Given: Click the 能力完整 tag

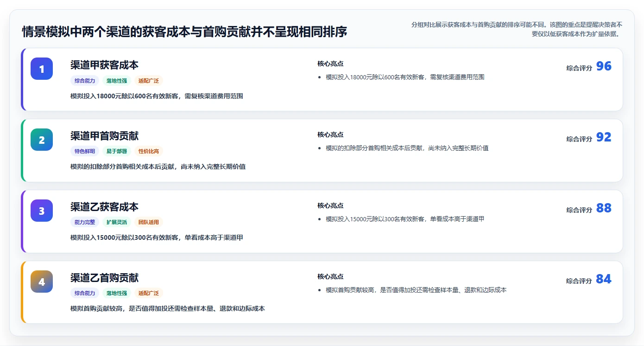Looking at the screenshot, I should point(85,222).
